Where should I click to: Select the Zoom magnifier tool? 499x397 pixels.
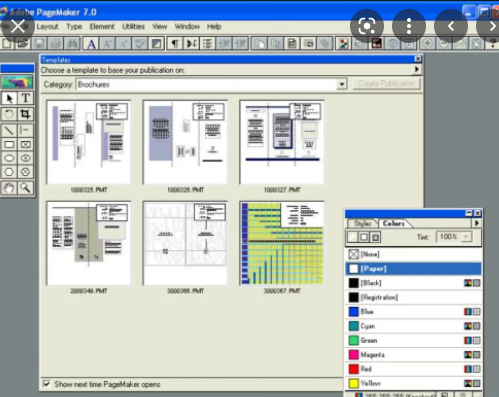tap(26, 188)
